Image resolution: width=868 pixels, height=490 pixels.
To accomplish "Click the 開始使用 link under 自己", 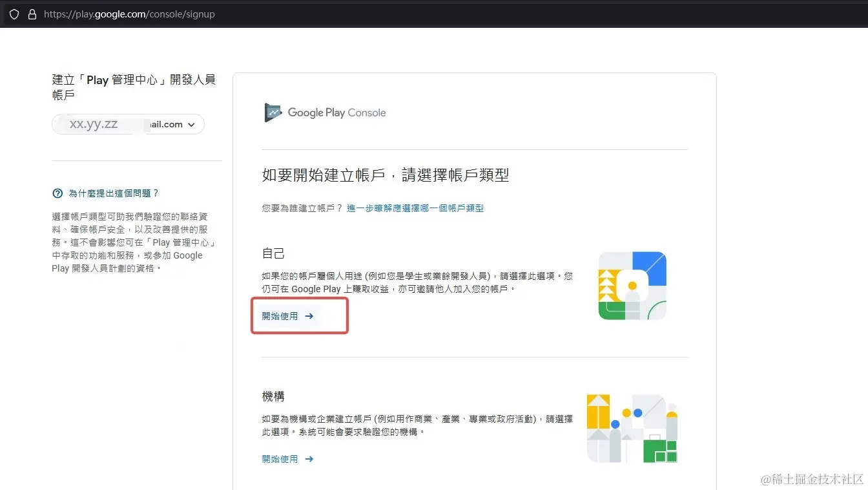I will 287,316.
